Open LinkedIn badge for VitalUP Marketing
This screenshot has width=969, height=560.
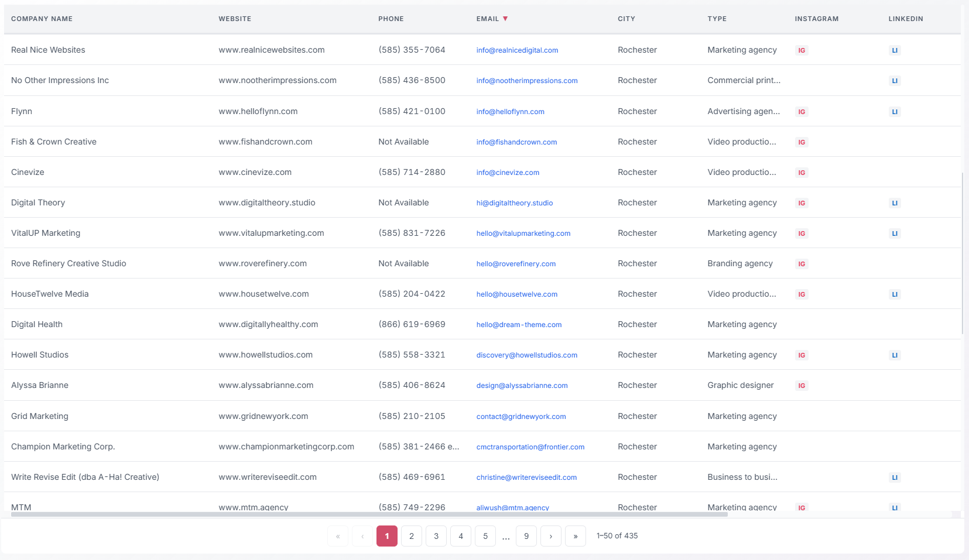895,233
